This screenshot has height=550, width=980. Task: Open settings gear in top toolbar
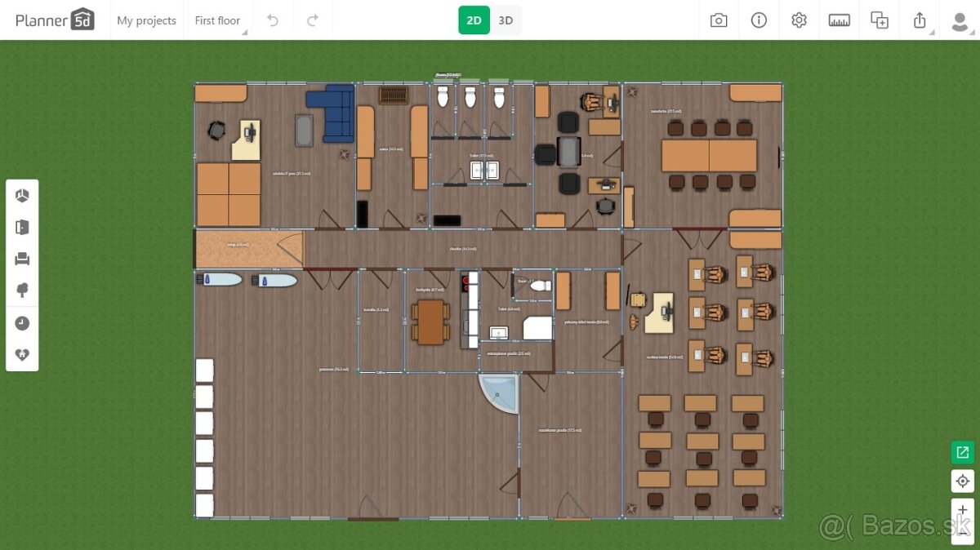(x=799, y=20)
